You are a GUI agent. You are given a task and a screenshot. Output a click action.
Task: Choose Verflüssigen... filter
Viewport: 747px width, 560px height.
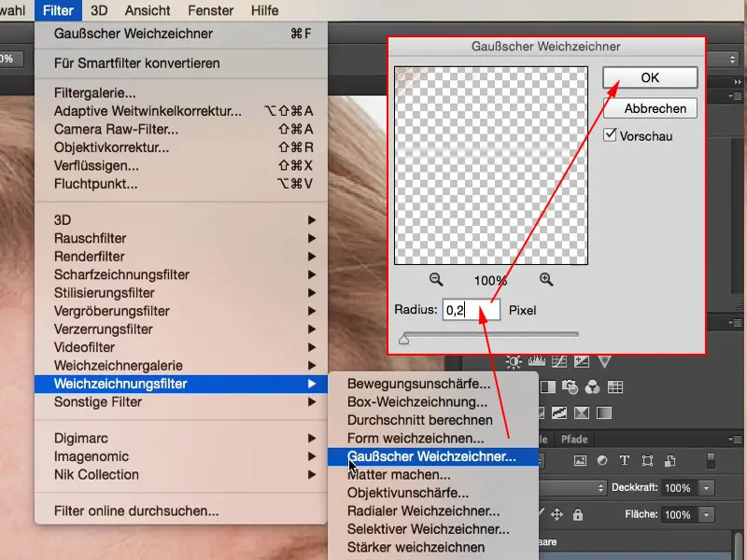point(181,166)
